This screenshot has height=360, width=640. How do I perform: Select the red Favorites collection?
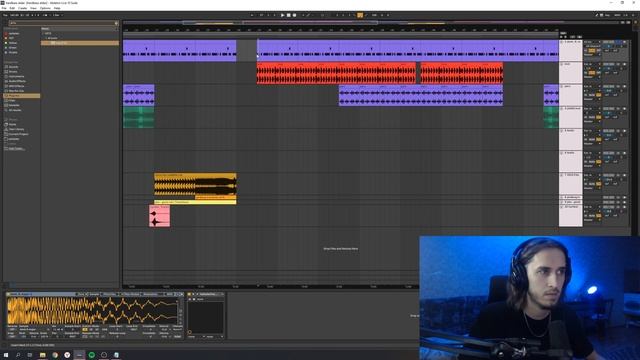(13, 33)
